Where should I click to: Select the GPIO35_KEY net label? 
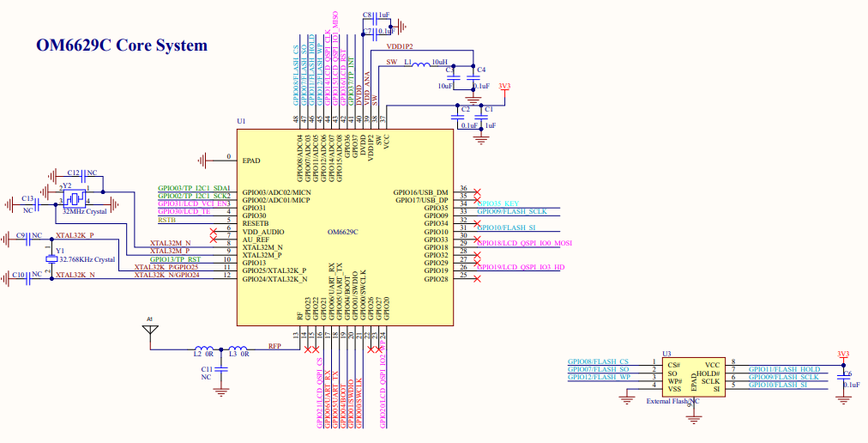499,203
